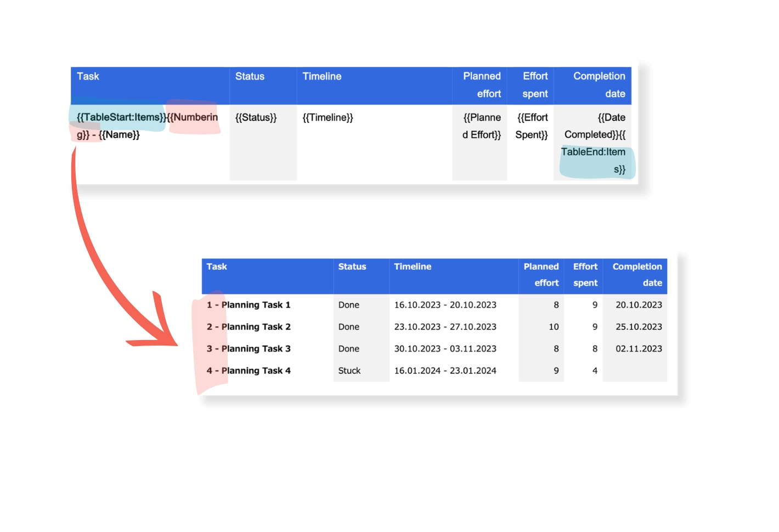Select timeline 16.10.2023 - 20.10.2023
The image size is (779, 532).
pos(445,305)
